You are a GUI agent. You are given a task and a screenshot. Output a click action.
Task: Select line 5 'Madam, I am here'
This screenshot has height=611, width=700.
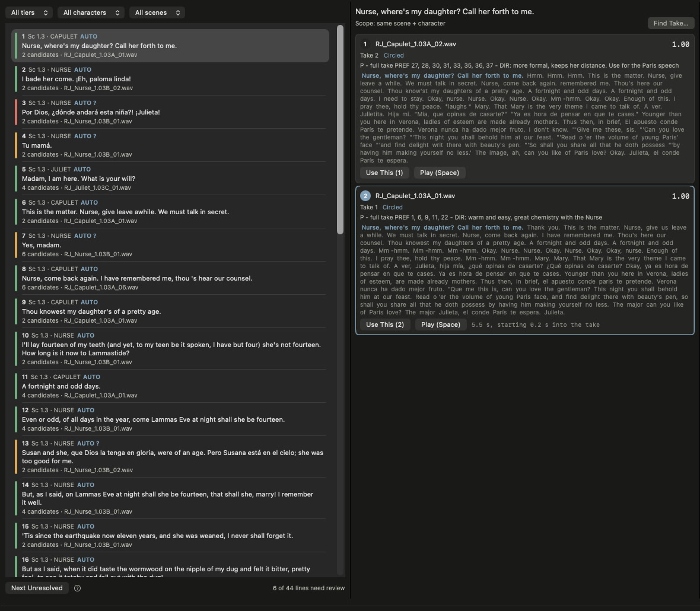pos(170,179)
